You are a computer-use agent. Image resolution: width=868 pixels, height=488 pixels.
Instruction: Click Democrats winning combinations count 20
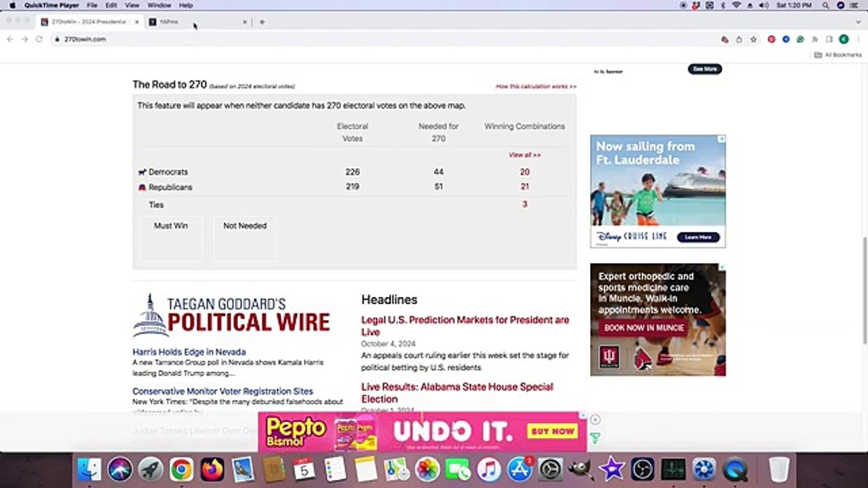point(524,172)
